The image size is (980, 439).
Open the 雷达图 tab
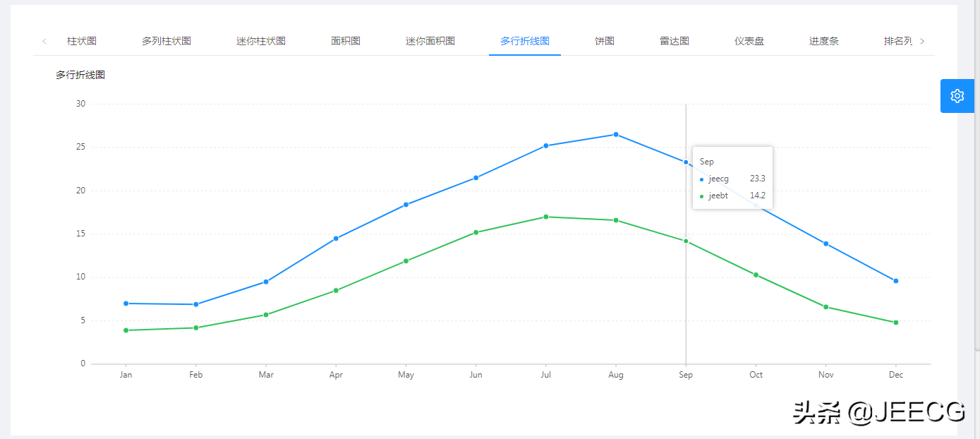(x=674, y=41)
